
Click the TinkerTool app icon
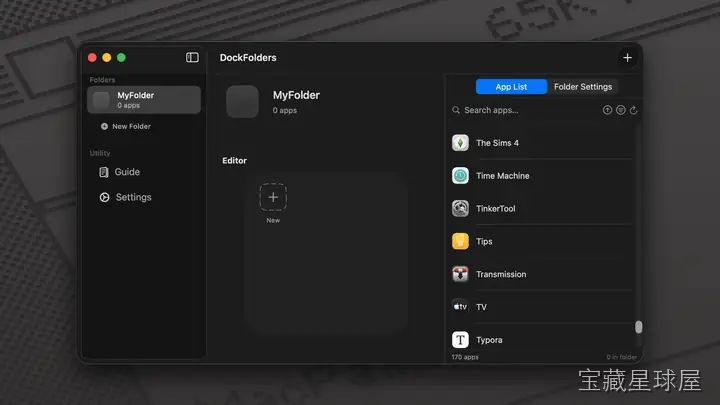tap(460, 208)
